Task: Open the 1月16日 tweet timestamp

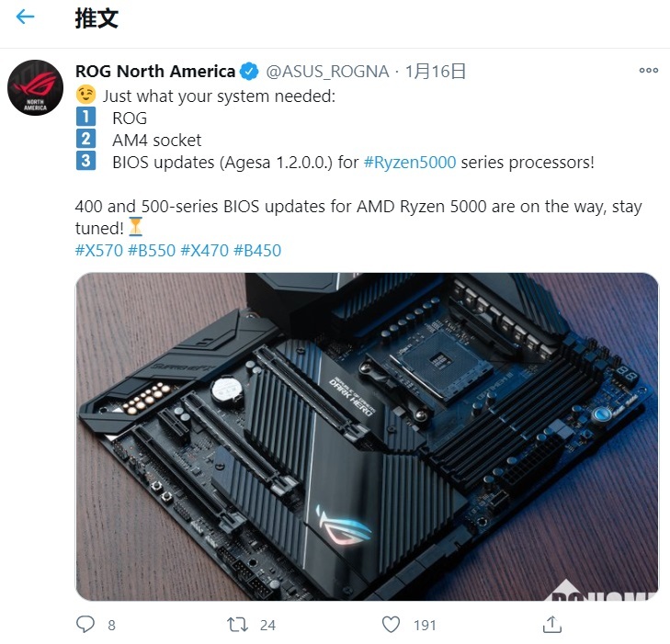Action: [435, 72]
